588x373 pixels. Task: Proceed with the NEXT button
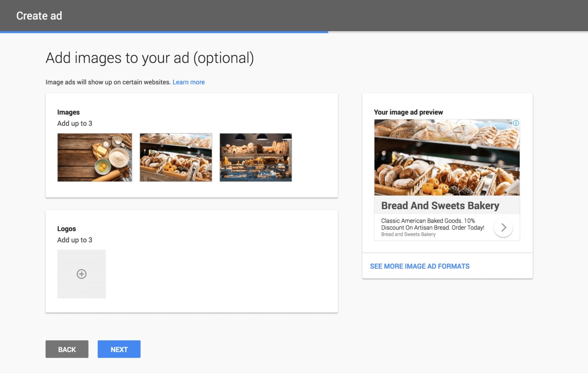[x=119, y=349]
